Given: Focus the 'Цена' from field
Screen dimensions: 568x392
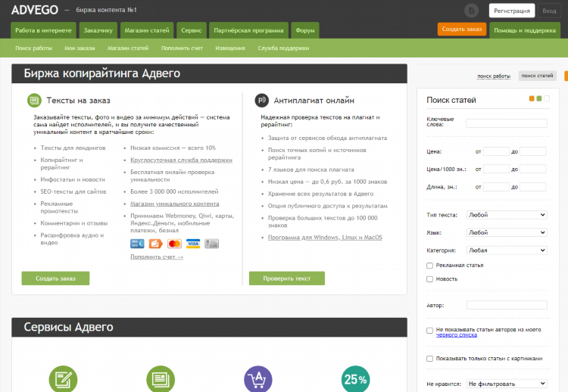Looking at the screenshot, I should [x=496, y=151].
